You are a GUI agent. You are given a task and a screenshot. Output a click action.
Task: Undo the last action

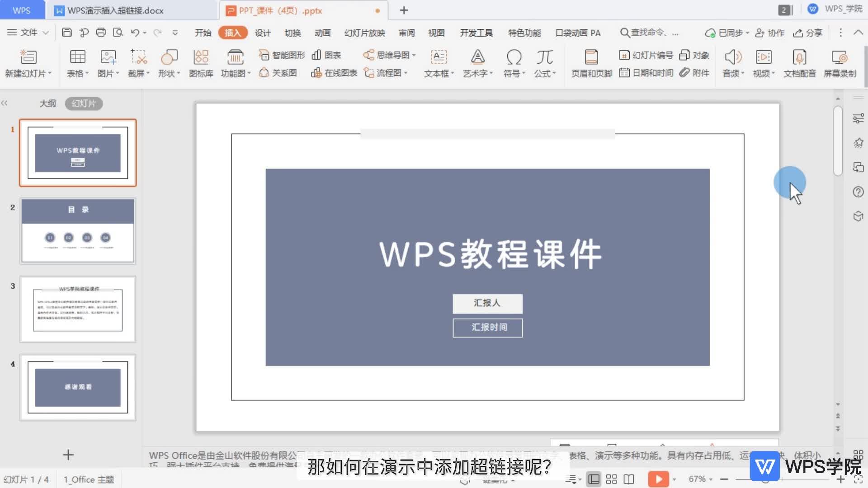tap(135, 33)
